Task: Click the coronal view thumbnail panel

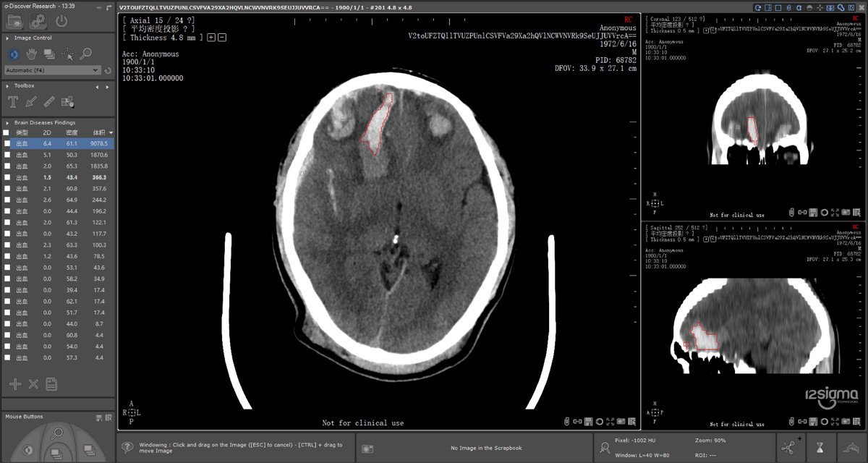Action: pos(754,116)
